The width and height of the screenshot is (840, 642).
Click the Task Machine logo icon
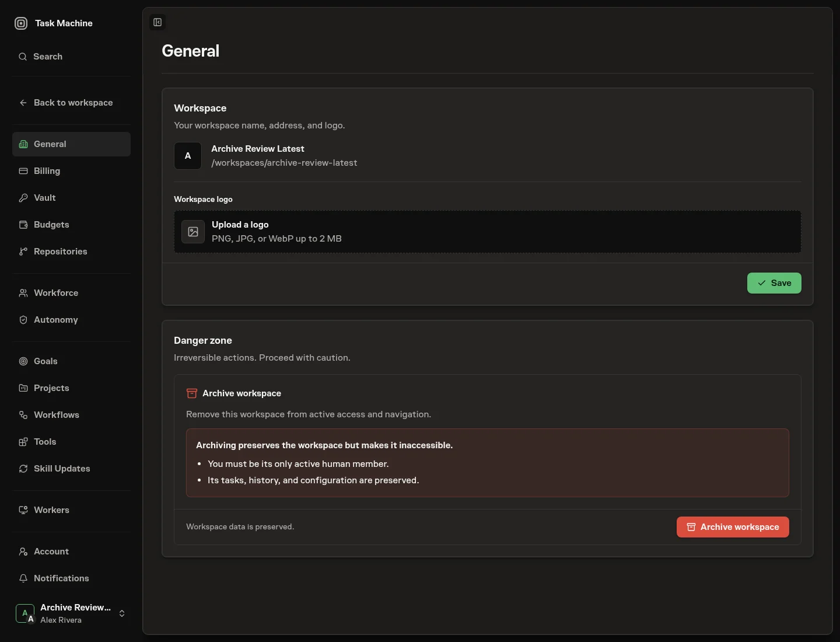(21, 23)
